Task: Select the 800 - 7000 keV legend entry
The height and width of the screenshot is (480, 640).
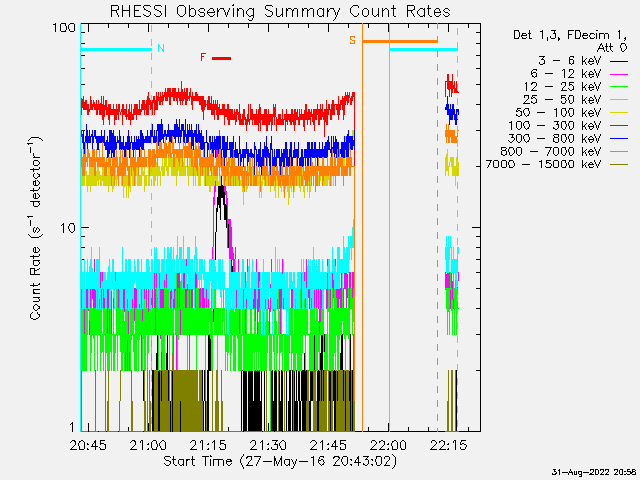Action: (x=564, y=151)
